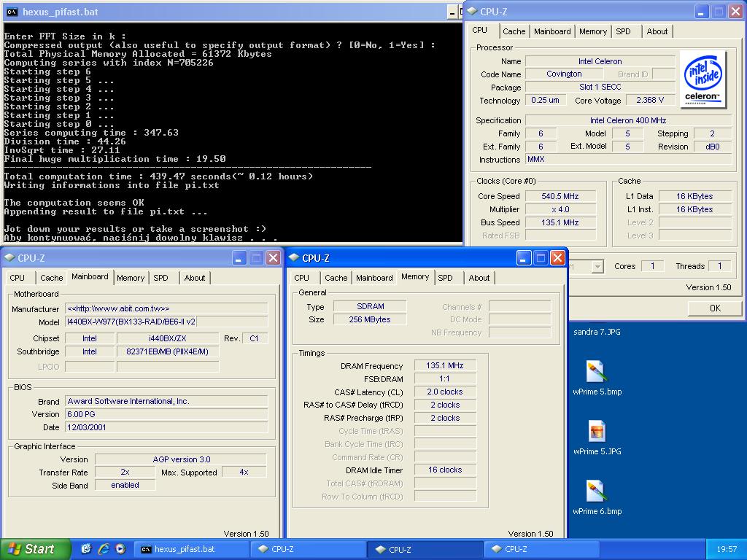Click the Instructions value MMX
Screen dimensions: 747x560
628,160
